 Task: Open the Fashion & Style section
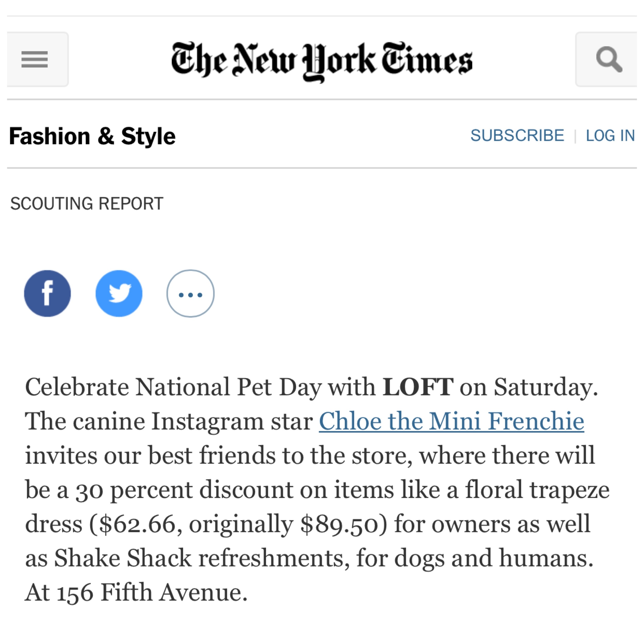92,136
